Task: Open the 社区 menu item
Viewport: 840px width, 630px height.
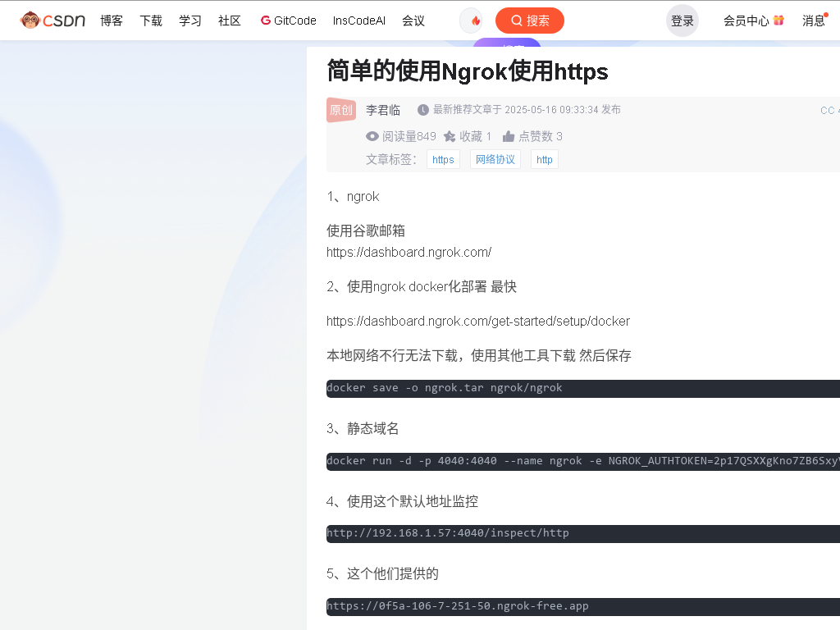Action: 230,21
